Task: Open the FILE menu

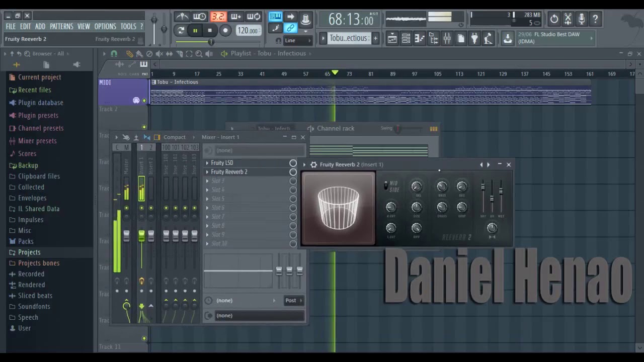Action: (x=11, y=26)
